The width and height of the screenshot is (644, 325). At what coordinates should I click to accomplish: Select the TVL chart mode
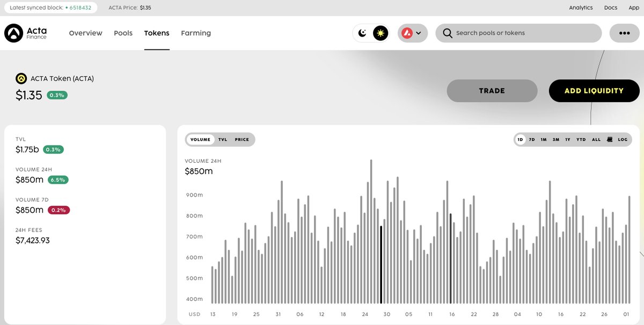[223, 140]
